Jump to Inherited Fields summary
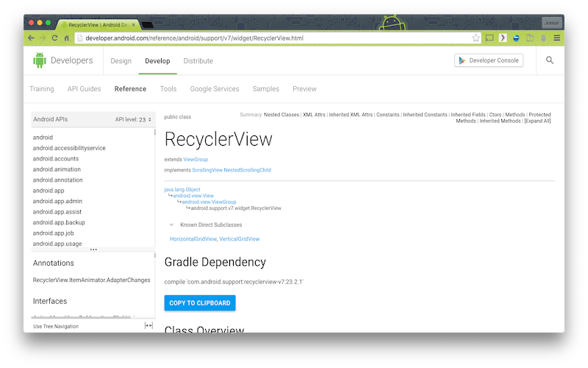 [x=468, y=115]
